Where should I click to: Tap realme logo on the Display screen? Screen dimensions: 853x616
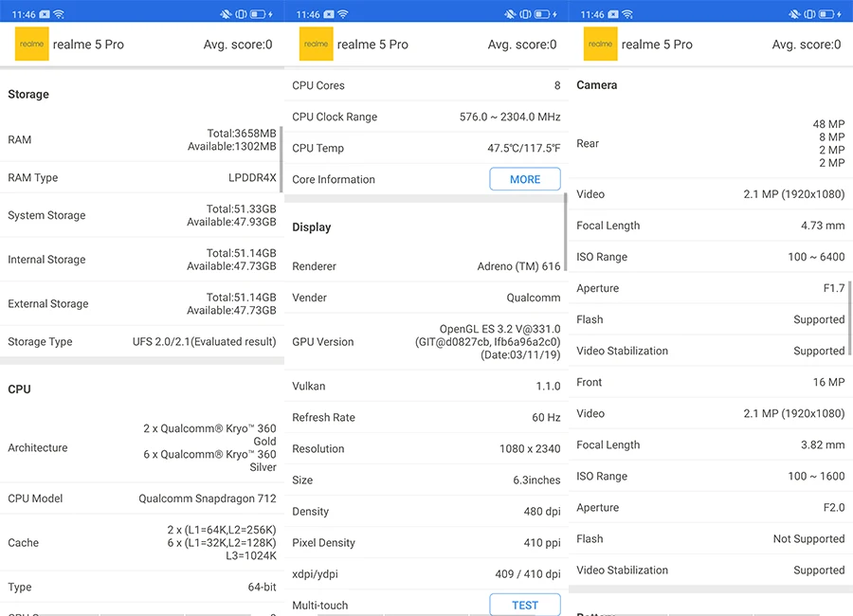[316, 44]
